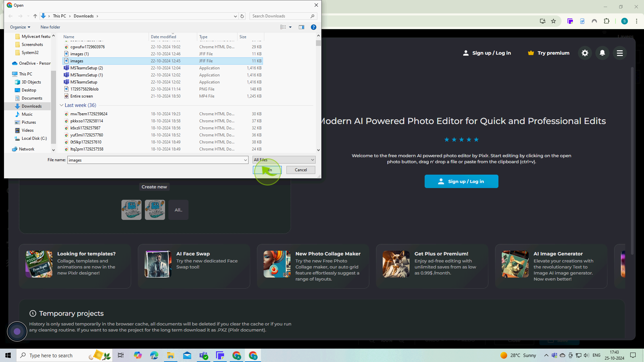Click New folder button
Image resolution: width=644 pixels, height=362 pixels.
point(50,27)
